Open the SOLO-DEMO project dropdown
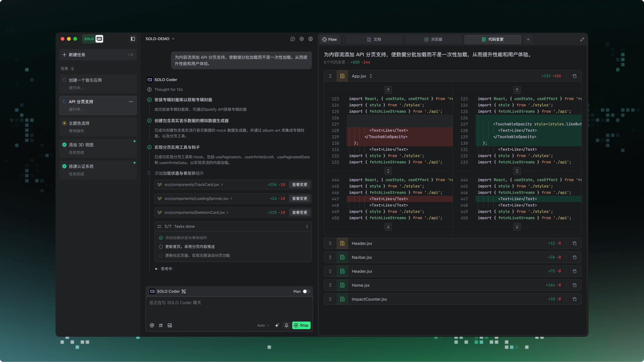Viewport: 644px width, 362px height. pyautogui.click(x=160, y=39)
